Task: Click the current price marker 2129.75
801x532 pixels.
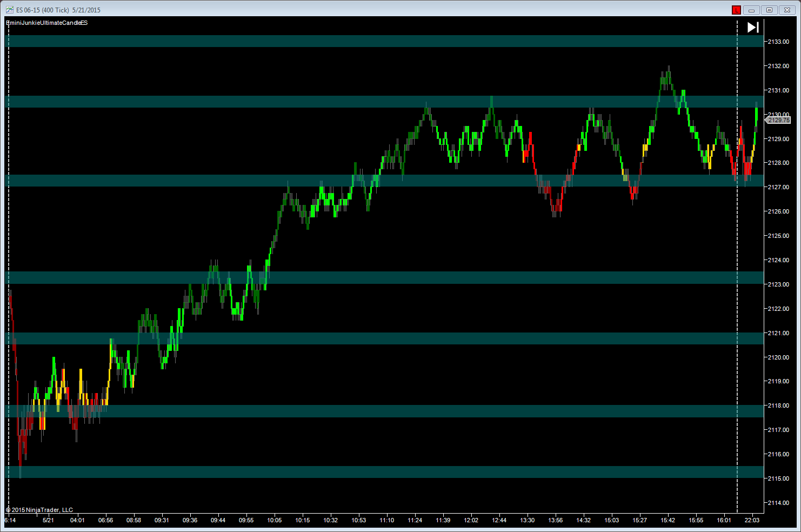Action: click(778, 120)
